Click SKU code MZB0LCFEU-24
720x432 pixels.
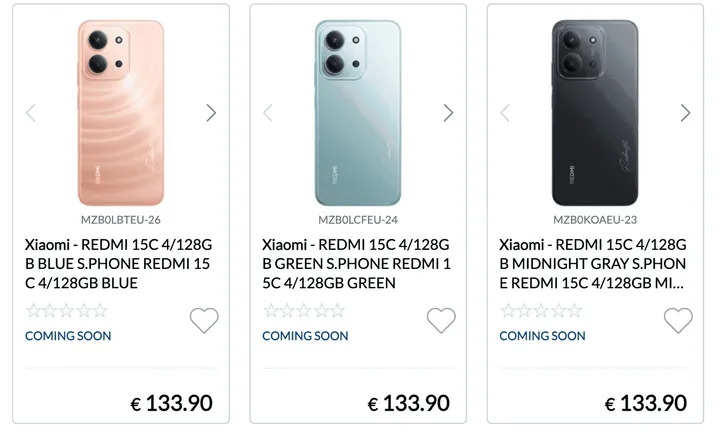(358, 220)
